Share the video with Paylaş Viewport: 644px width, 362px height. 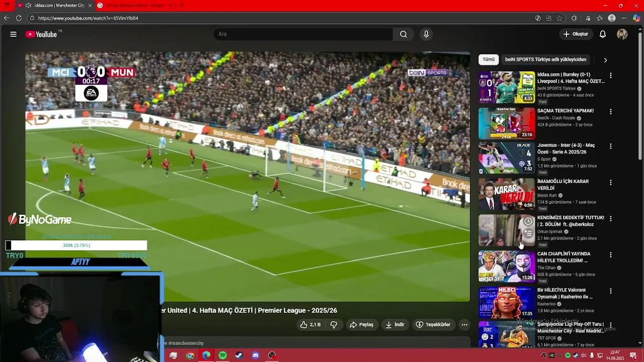362,325
